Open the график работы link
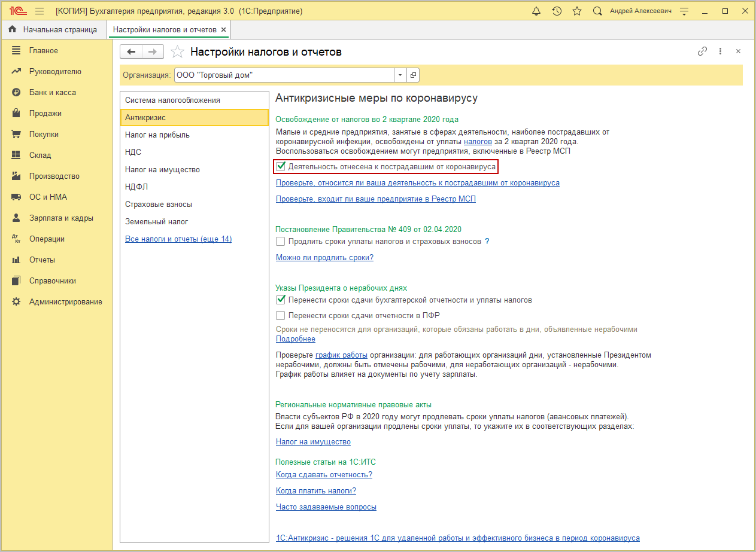 point(341,355)
